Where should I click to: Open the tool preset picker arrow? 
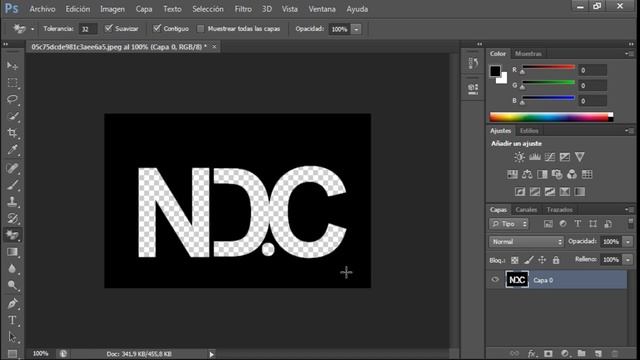point(32,29)
